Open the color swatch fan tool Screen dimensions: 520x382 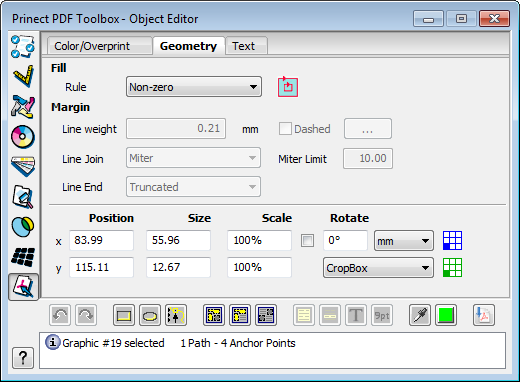(23, 167)
